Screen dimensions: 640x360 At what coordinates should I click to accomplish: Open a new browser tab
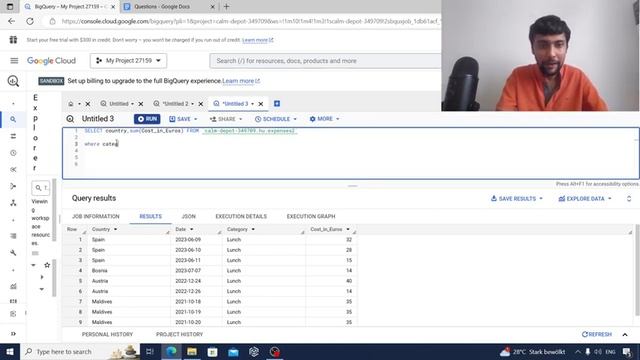227,7
